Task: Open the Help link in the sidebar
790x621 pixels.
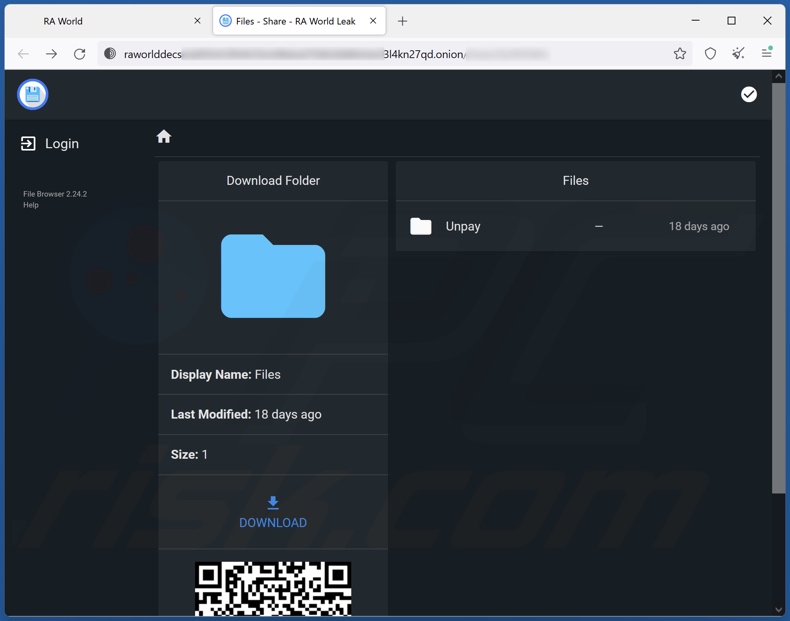Action: point(31,205)
